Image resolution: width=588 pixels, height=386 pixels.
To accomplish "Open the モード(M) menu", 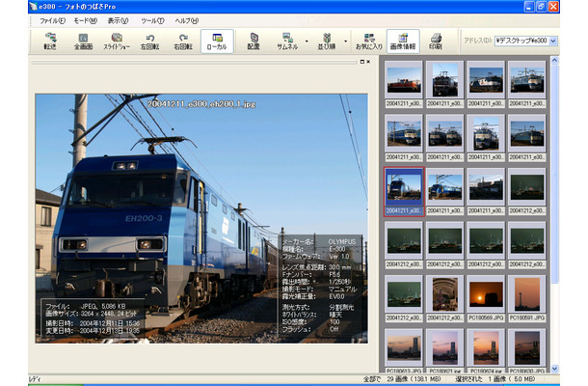I will click(86, 21).
